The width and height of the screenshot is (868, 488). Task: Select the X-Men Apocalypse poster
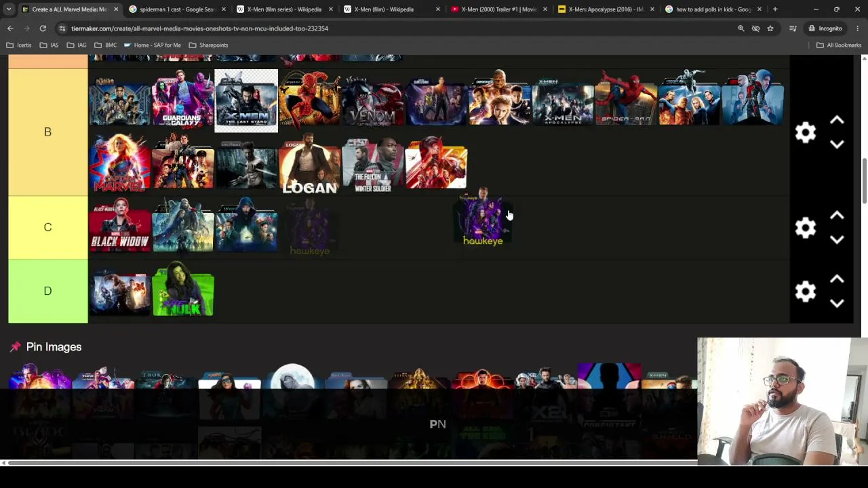[562, 100]
